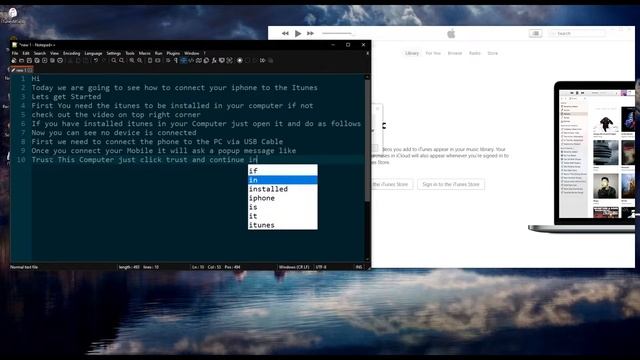The height and width of the screenshot is (360, 640).
Task: Toggle the indent guide toolbar button
Action: click(x=183, y=60)
